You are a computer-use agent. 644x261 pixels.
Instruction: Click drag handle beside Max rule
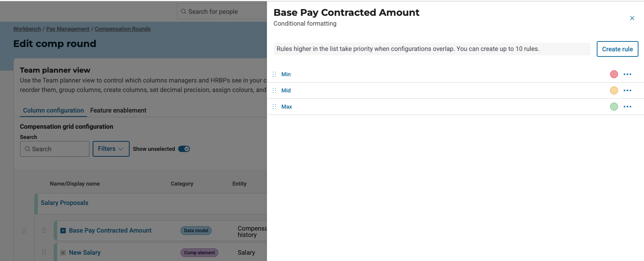click(x=274, y=107)
